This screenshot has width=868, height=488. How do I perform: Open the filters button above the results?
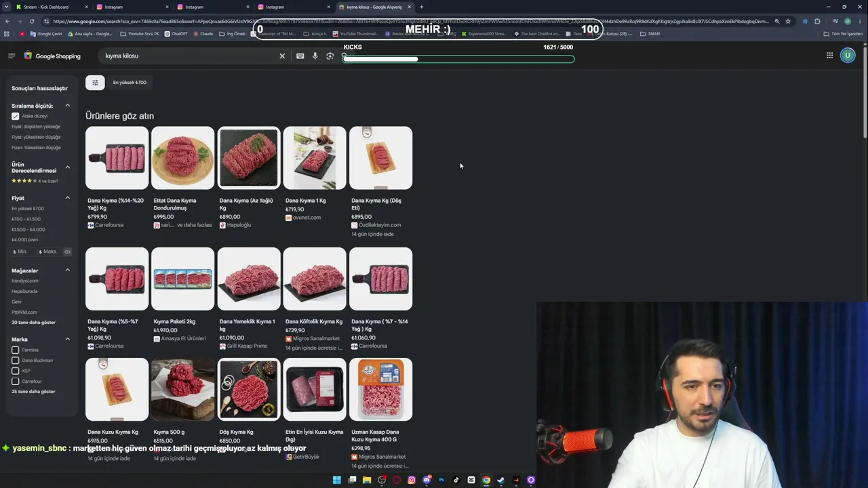(x=95, y=83)
